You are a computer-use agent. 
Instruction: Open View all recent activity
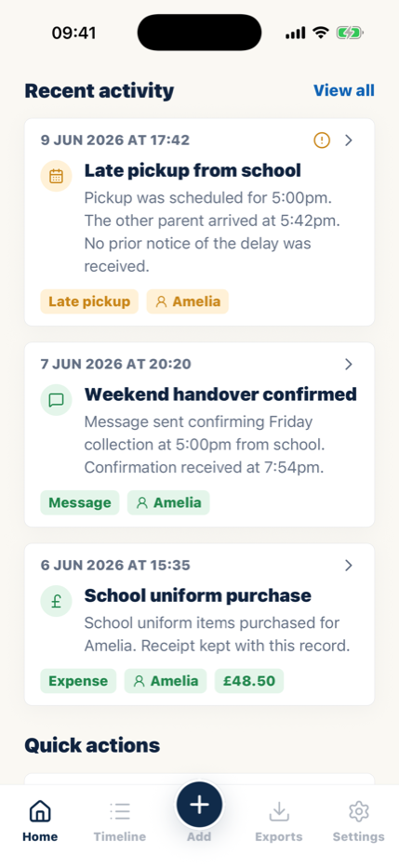pos(344,90)
